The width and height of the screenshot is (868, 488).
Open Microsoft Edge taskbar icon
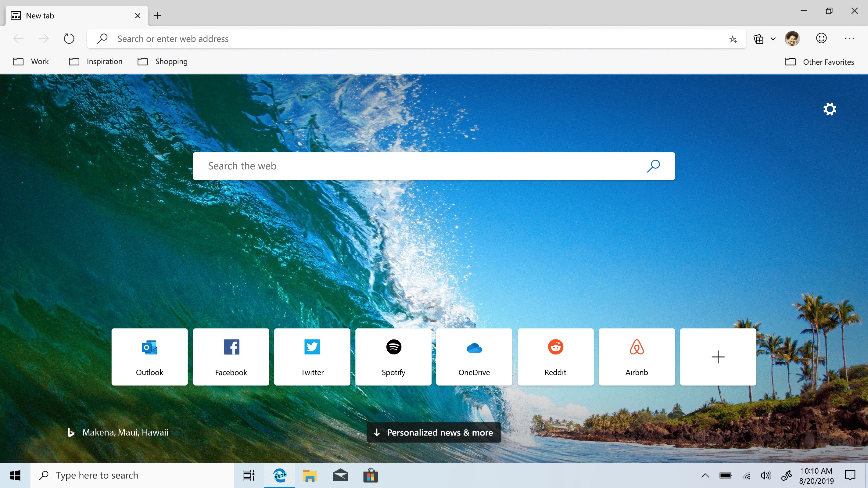(x=279, y=475)
